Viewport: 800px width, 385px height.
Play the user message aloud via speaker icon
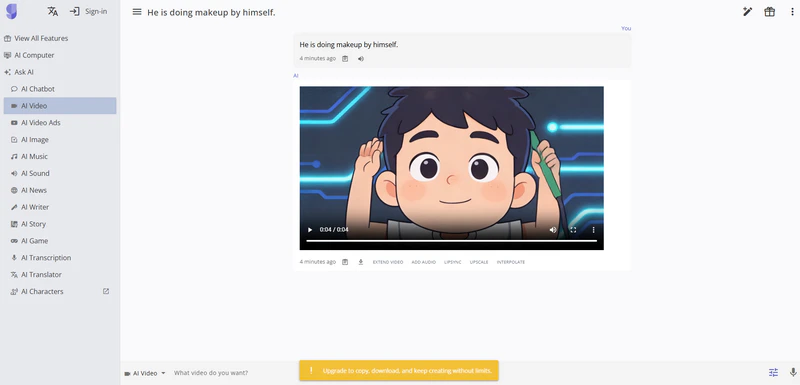pyautogui.click(x=361, y=59)
